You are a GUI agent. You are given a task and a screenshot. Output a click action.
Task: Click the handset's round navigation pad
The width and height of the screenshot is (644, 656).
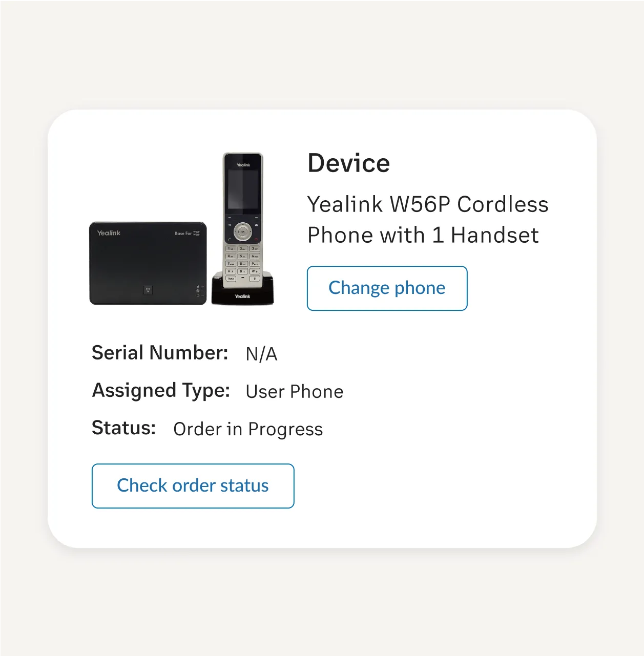tap(243, 231)
